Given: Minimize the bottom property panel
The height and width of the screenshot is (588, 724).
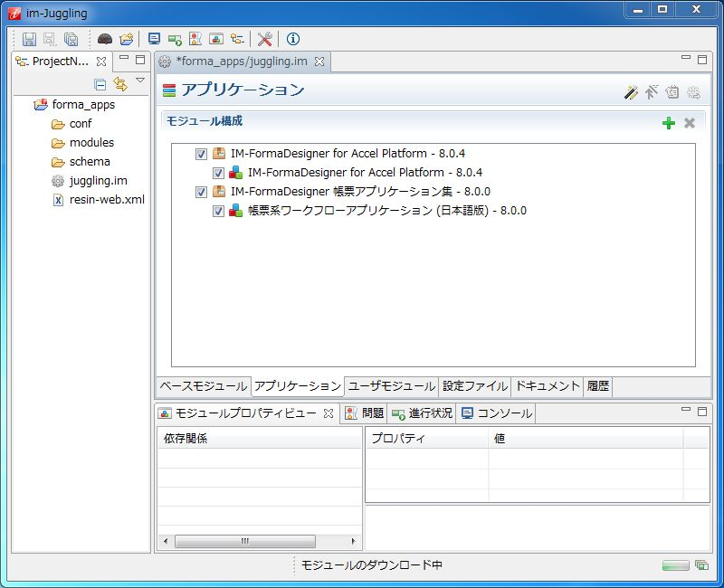Looking at the screenshot, I should [686, 410].
